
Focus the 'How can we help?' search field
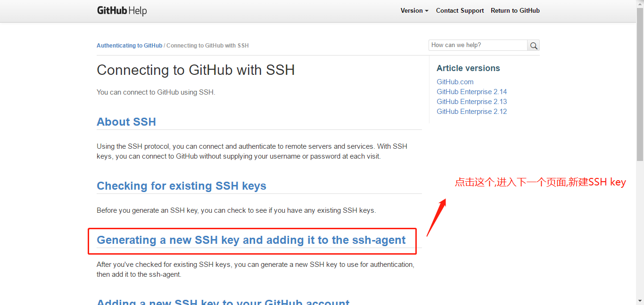(x=478, y=45)
